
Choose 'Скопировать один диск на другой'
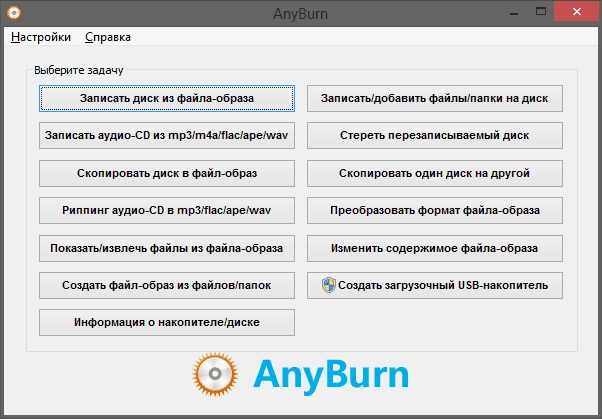[435, 173]
